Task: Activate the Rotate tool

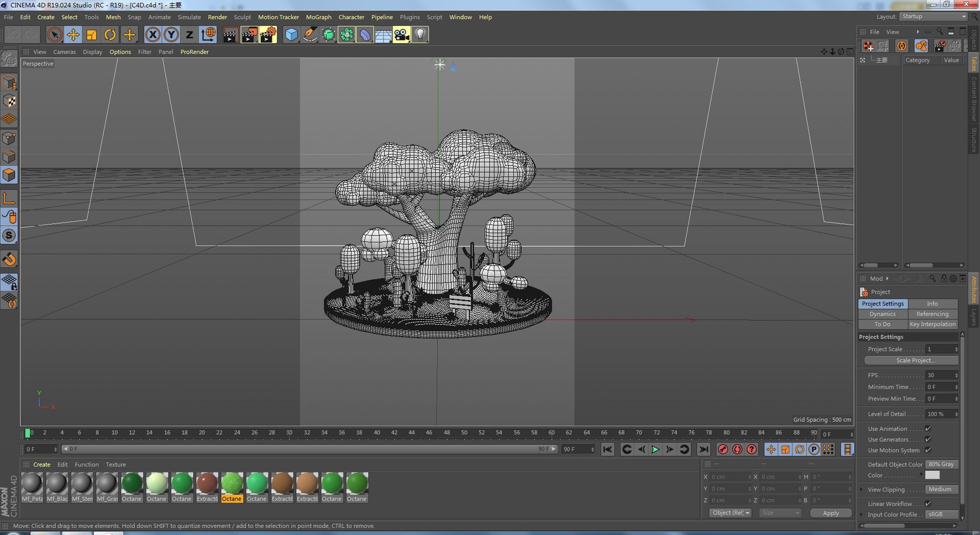Action: (x=110, y=35)
